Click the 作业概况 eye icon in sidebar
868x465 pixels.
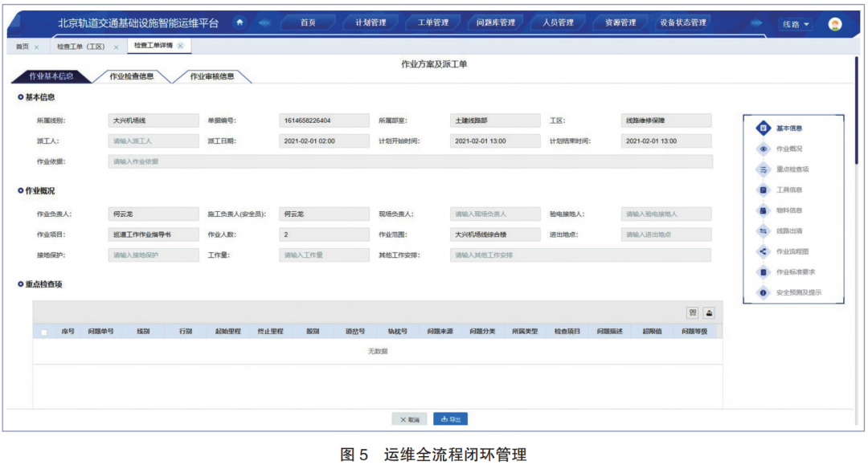[x=762, y=149]
